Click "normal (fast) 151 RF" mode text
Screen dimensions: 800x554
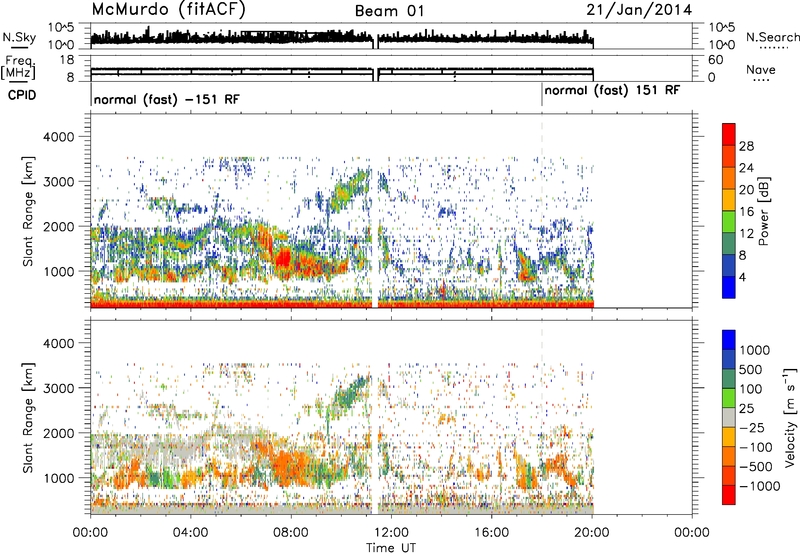click(612, 90)
